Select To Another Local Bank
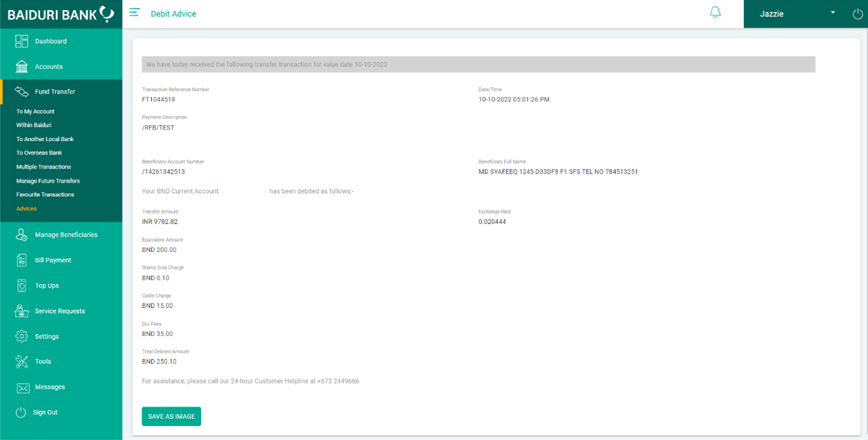Screen dimensions: 868x440 coord(45,139)
